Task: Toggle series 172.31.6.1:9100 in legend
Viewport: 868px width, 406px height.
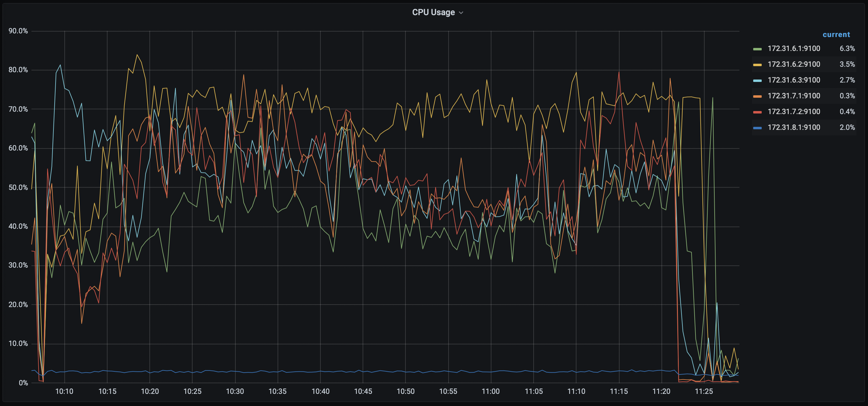Action: pyautogui.click(x=794, y=49)
